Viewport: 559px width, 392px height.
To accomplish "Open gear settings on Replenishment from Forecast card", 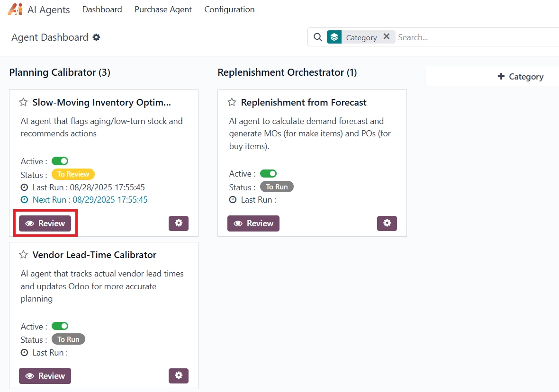I will [387, 223].
